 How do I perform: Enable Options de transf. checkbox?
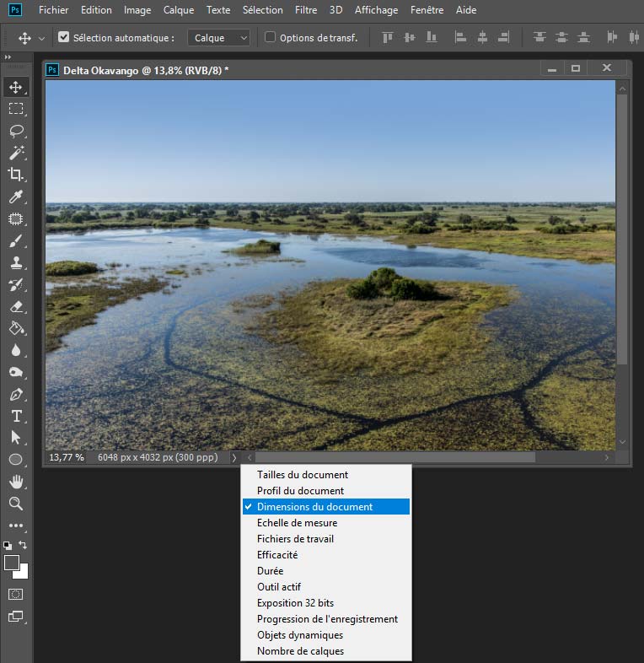tap(270, 38)
